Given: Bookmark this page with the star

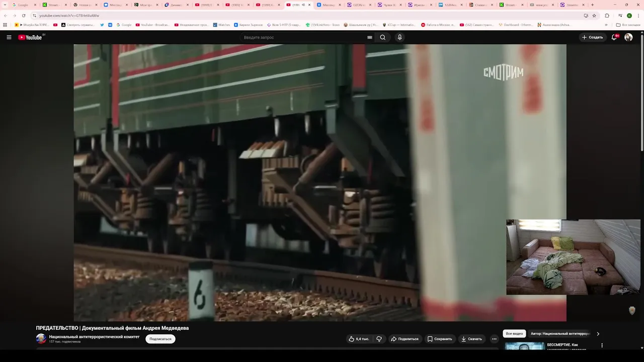Looking at the screenshot, I should click(x=594, y=16).
